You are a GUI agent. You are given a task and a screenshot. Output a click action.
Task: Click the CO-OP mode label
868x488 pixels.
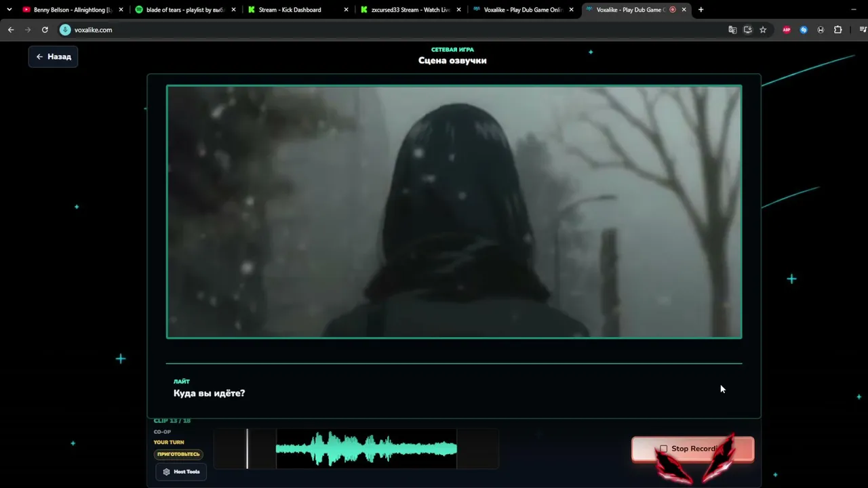coord(162,432)
